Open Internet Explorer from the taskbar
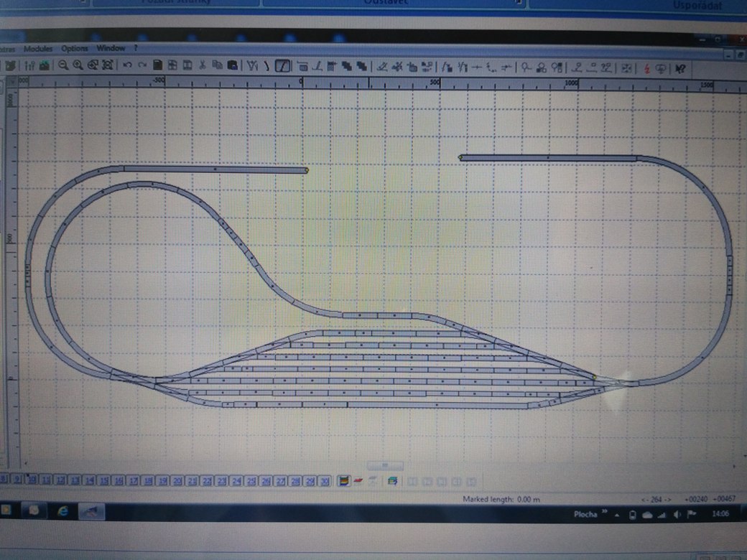747x560 pixels. point(62,511)
